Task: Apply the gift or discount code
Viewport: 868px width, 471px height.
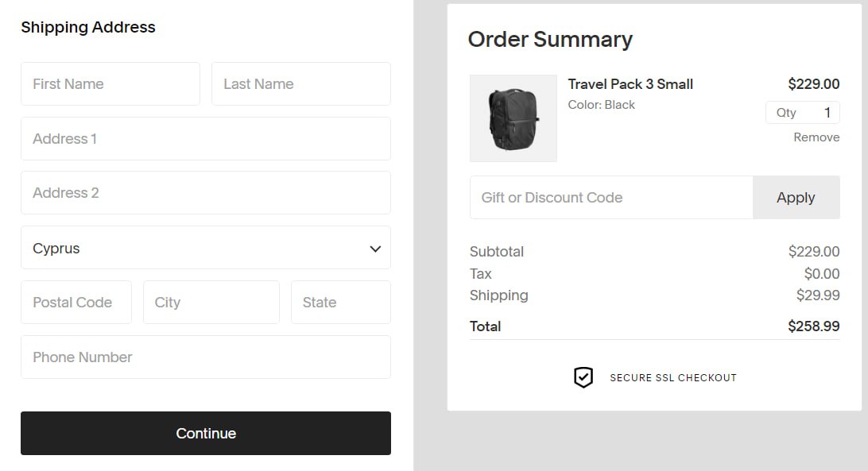Action: coord(796,198)
